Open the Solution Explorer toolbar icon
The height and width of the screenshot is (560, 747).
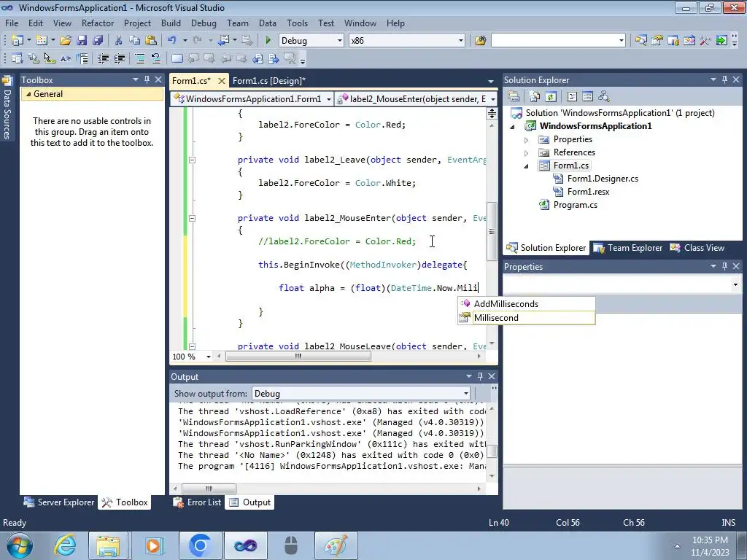640,41
